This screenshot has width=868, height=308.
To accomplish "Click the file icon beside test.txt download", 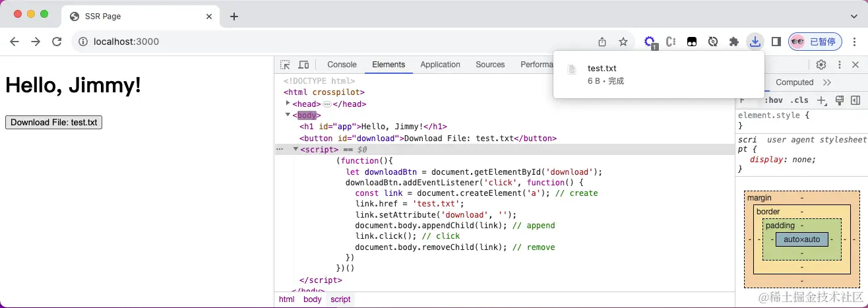I will tap(573, 69).
